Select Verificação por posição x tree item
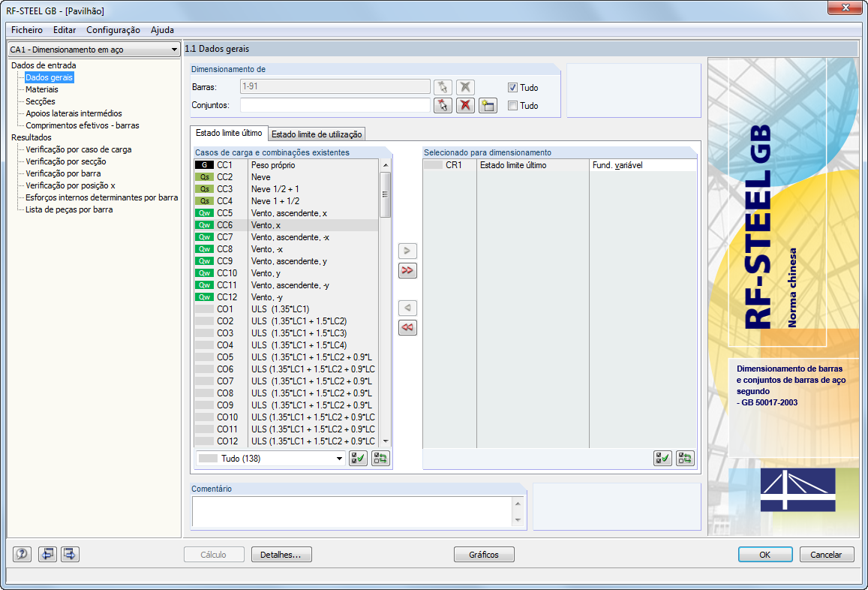Viewport: 868px width, 590px height. pos(71,185)
